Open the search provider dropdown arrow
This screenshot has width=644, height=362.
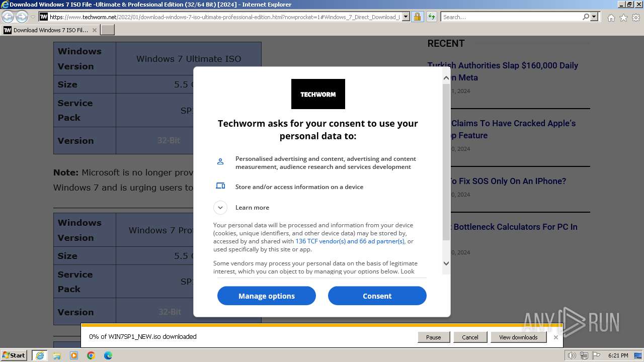pyautogui.click(x=594, y=17)
